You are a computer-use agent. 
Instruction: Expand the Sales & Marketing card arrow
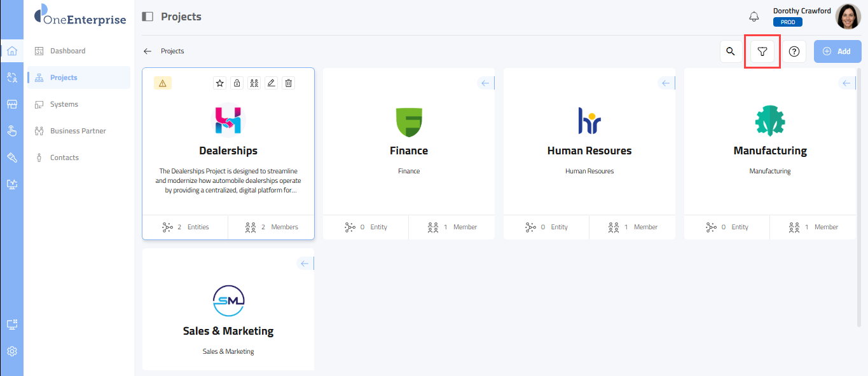[305, 264]
